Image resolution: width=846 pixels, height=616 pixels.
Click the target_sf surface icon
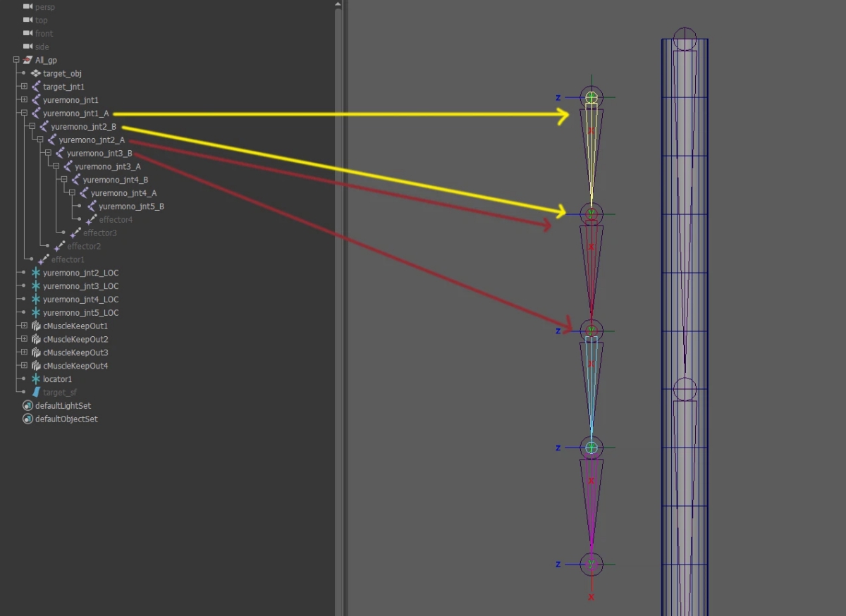36,393
